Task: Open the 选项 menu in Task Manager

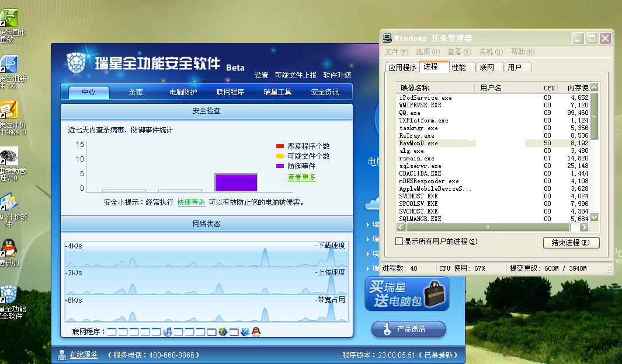Action: point(428,52)
